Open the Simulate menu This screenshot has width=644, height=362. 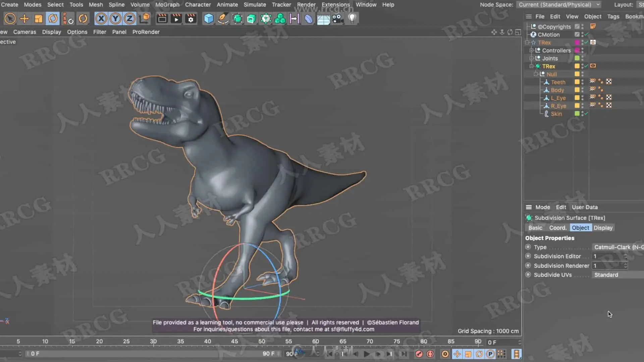(255, 5)
